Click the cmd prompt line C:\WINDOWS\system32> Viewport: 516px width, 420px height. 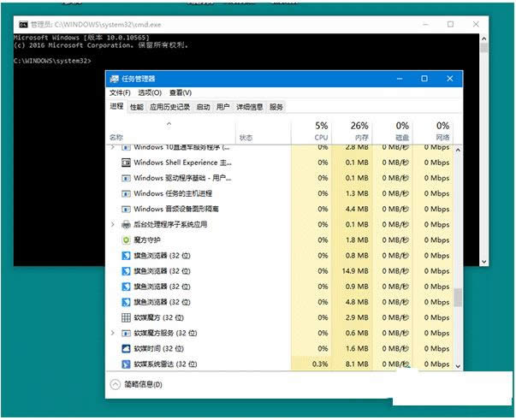click(x=52, y=61)
